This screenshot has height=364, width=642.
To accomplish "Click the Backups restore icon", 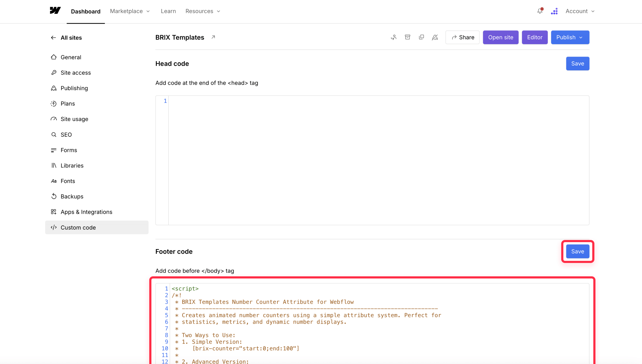I will click(54, 196).
